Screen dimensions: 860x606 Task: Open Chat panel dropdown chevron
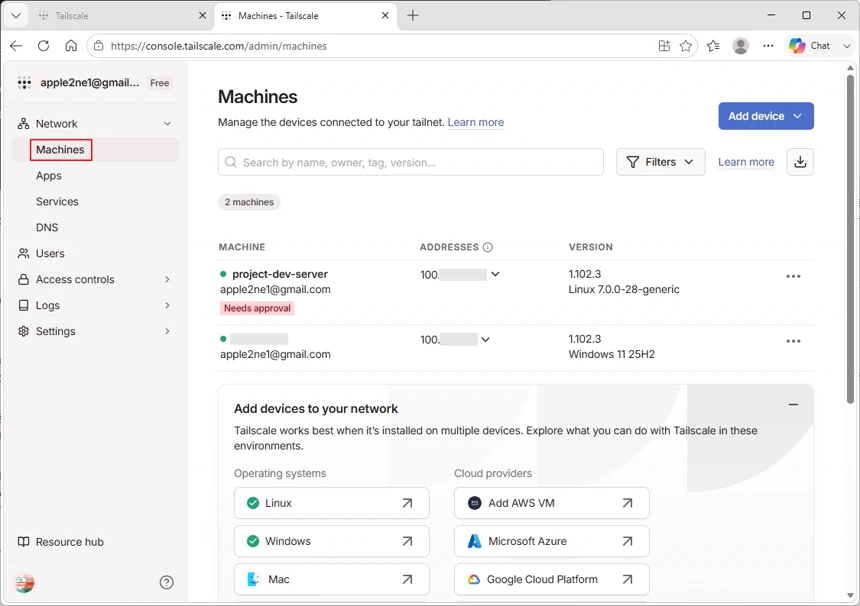pyautogui.click(x=847, y=46)
